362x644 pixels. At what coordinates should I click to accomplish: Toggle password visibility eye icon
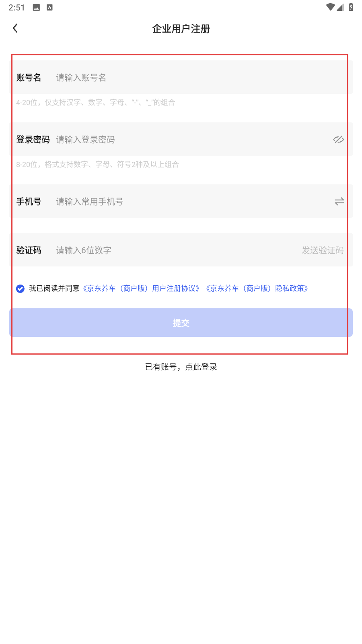tap(339, 139)
